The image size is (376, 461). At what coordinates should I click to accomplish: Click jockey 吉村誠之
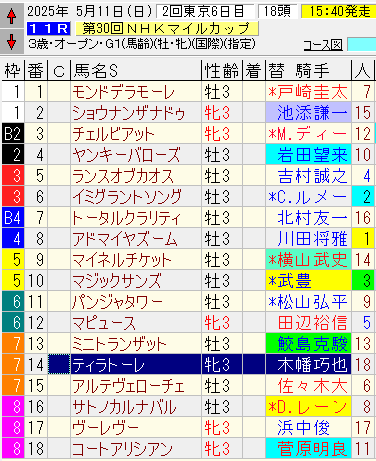[308, 176]
